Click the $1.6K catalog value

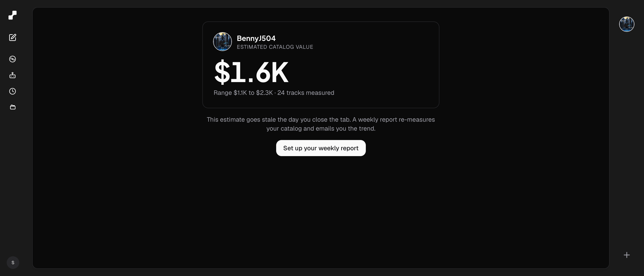pos(251,72)
